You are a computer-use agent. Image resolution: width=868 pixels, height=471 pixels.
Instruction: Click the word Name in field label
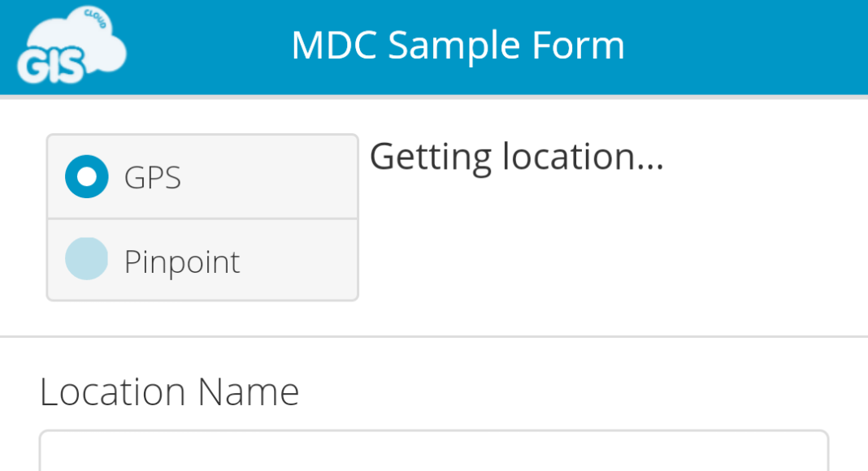click(x=248, y=392)
